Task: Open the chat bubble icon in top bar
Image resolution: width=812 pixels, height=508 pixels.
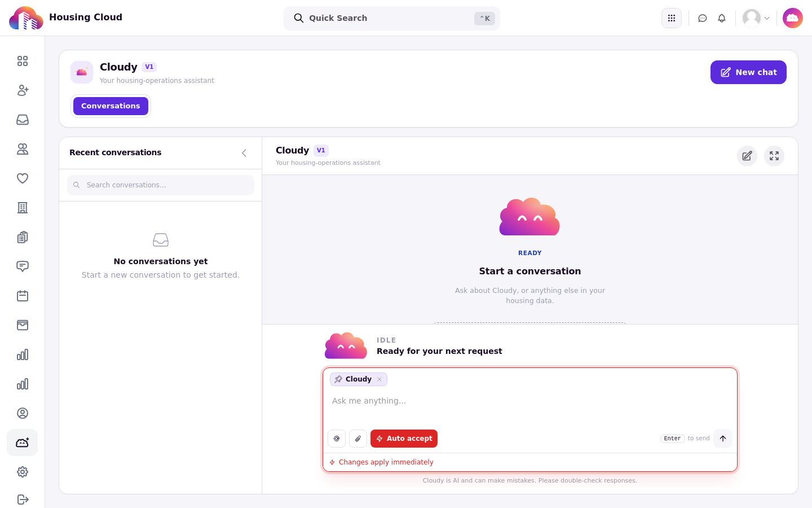Action: click(x=703, y=18)
